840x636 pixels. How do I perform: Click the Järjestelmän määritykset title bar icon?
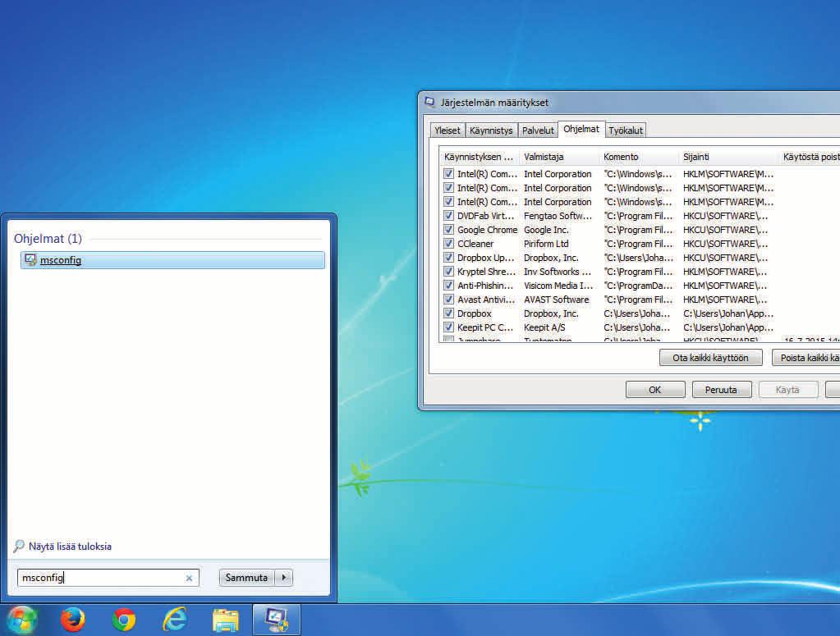coord(429,102)
